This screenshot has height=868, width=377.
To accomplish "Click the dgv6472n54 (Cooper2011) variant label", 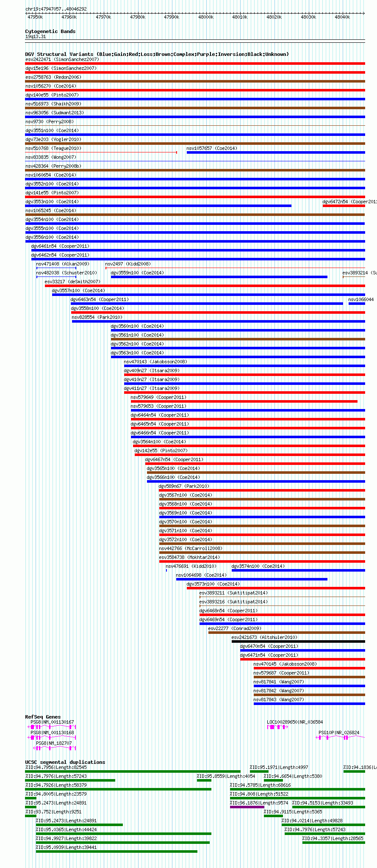I will pyautogui.click(x=350, y=202).
